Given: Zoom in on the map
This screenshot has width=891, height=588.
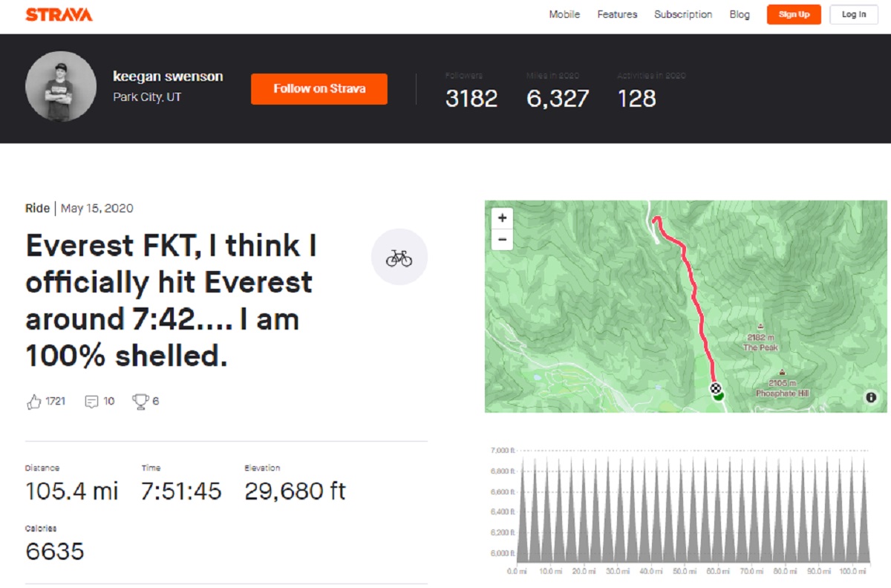Looking at the screenshot, I should [503, 218].
